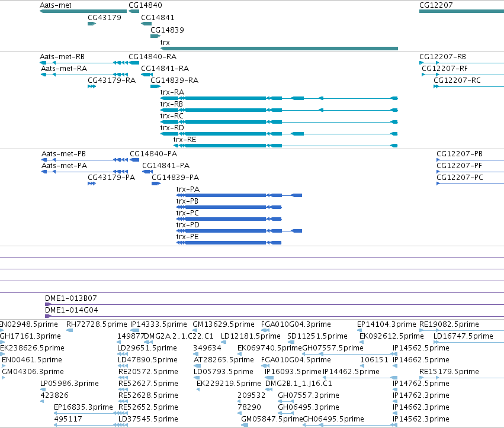Click the CG14839-PA protein label
The width and height of the screenshot is (504, 428).
175,178
